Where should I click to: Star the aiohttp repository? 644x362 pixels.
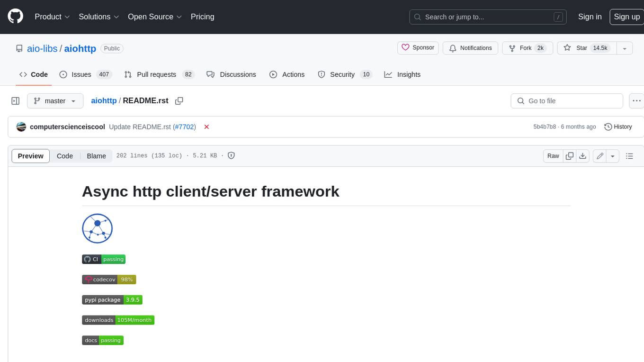click(x=587, y=48)
